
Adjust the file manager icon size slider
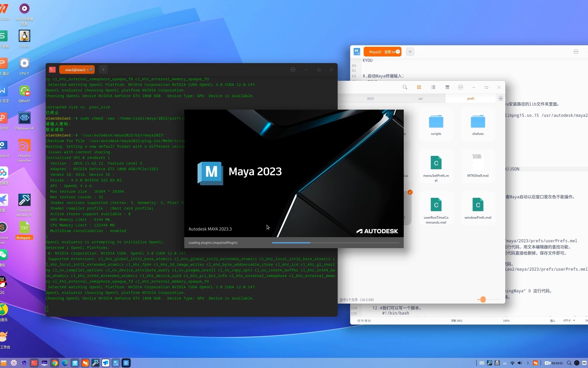tap(483, 300)
